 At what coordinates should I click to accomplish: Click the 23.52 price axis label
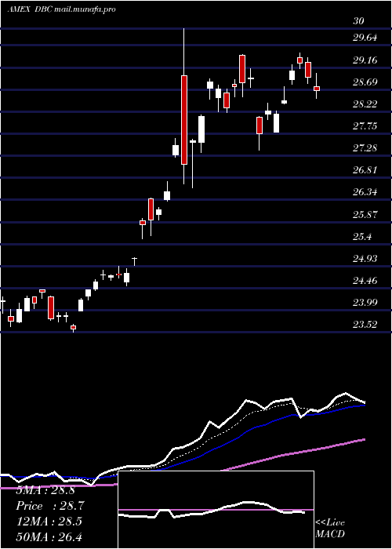(x=365, y=324)
